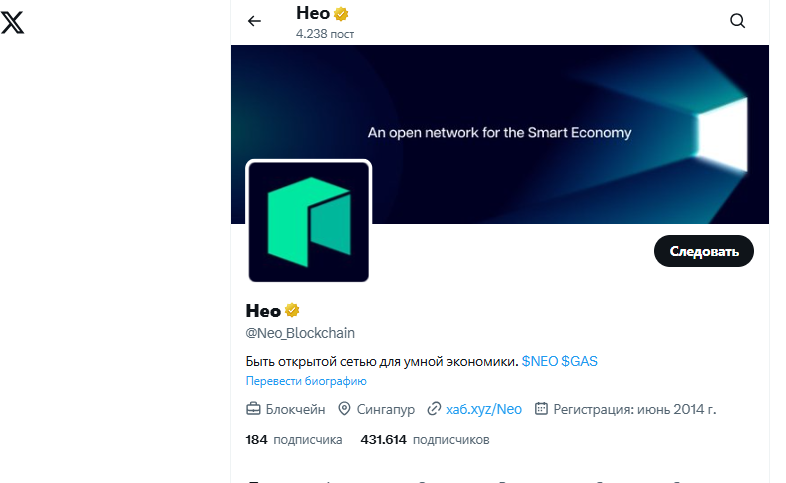The width and height of the screenshot is (786, 483).
Task: Open the хаб.xyz/Neo website link
Action: point(484,409)
